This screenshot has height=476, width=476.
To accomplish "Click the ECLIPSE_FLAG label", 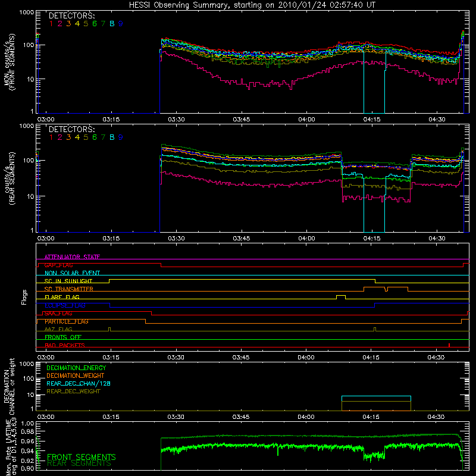I will coord(65,305).
